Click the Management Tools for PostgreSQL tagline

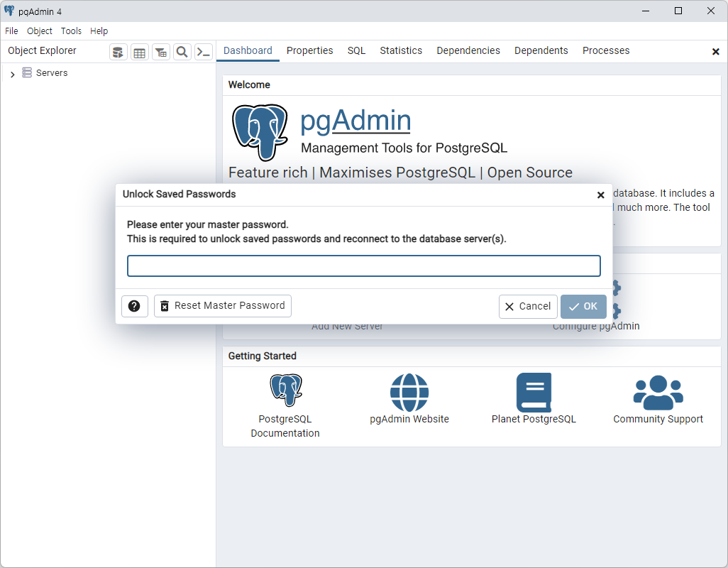[x=404, y=148]
